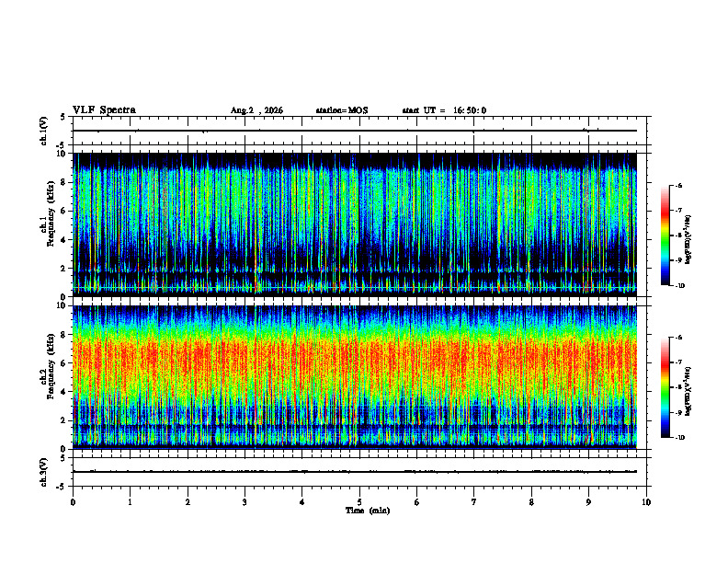
Task: Click the ch.1 color scale bar
Action: 665,236
